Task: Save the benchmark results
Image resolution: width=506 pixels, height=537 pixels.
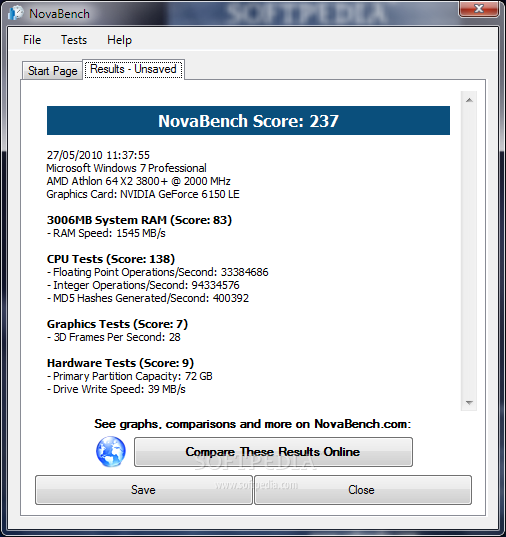Action: coord(144,490)
